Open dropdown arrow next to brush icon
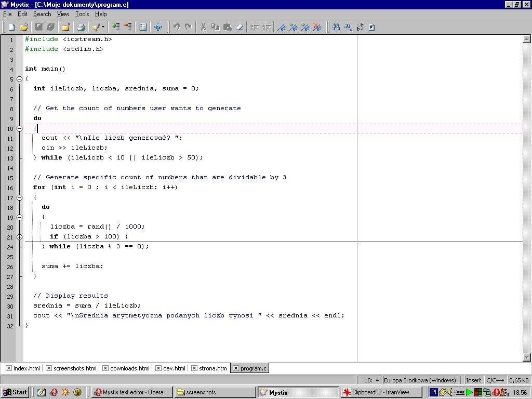 click(x=103, y=27)
